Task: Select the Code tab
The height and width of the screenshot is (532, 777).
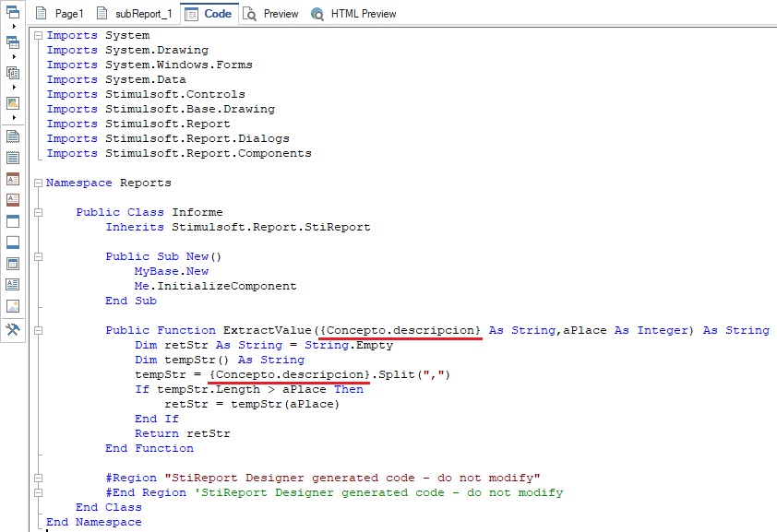Action: coord(209,14)
